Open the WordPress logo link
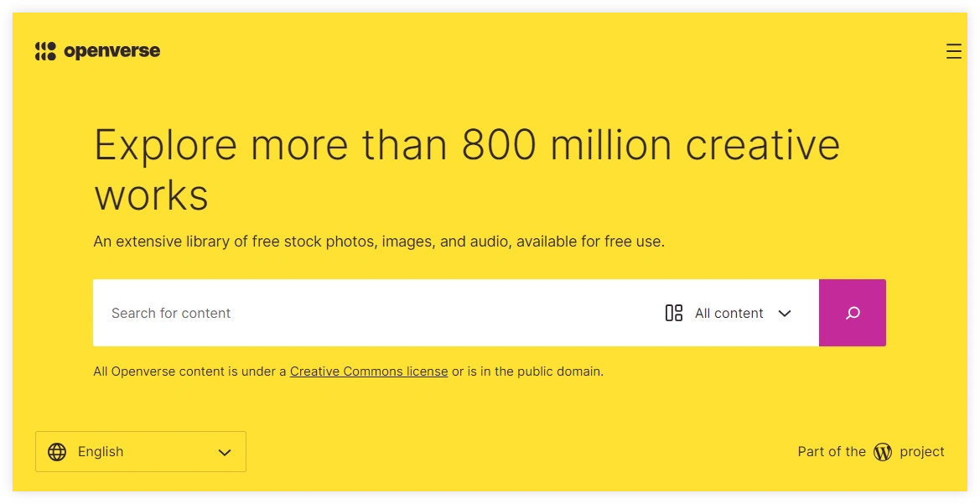980x504 pixels. coord(883,451)
